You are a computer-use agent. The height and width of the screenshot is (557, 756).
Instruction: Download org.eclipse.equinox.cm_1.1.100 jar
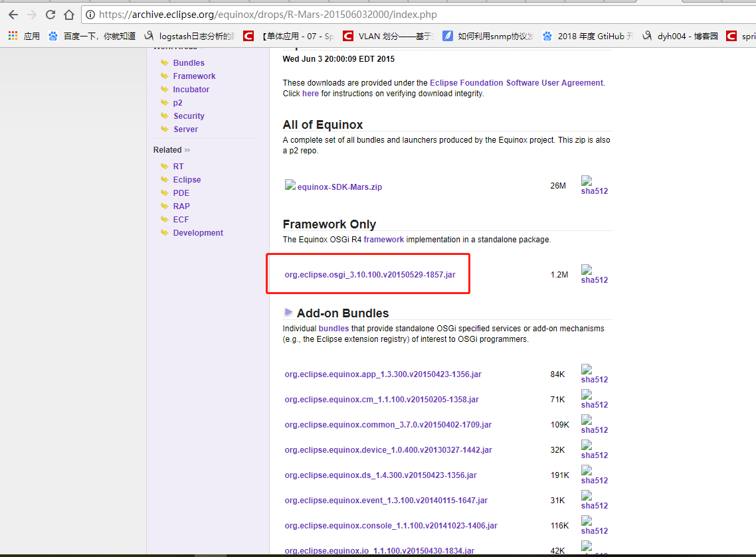pyautogui.click(x=381, y=400)
